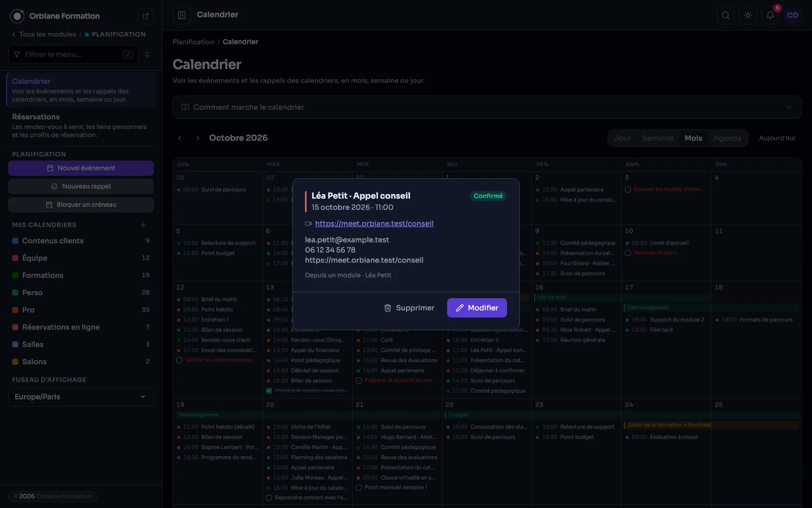Image resolution: width=812 pixels, height=508 pixels.
Task: Open external link icon beside Orbiane Formation
Action: tap(146, 16)
